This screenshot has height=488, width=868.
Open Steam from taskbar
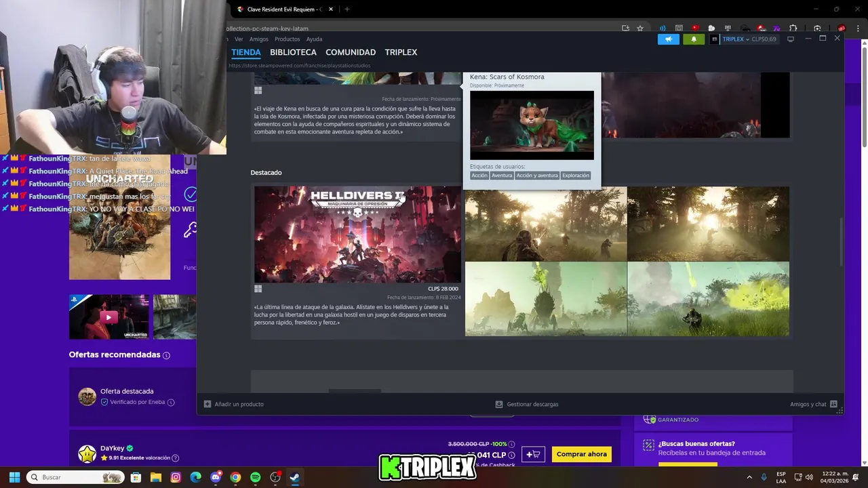pyautogui.click(x=295, y=477)
